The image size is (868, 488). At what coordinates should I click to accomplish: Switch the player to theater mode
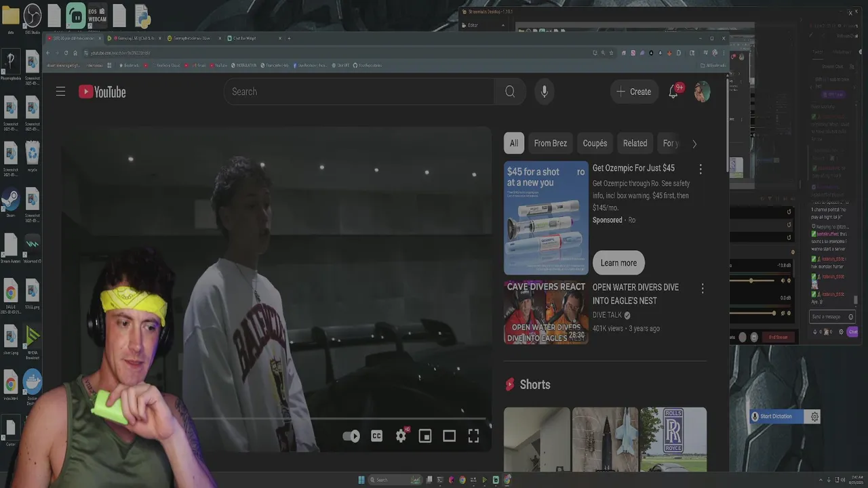(x=449, y=436)
